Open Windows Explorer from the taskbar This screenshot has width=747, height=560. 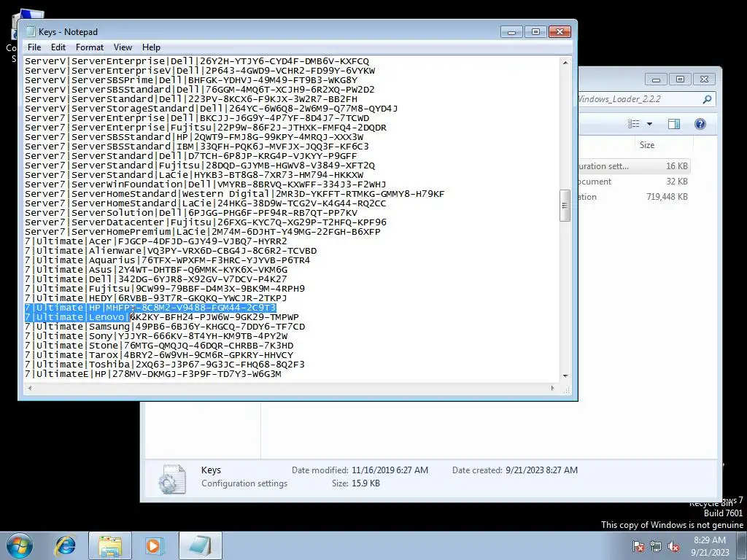tap(110, 545)
